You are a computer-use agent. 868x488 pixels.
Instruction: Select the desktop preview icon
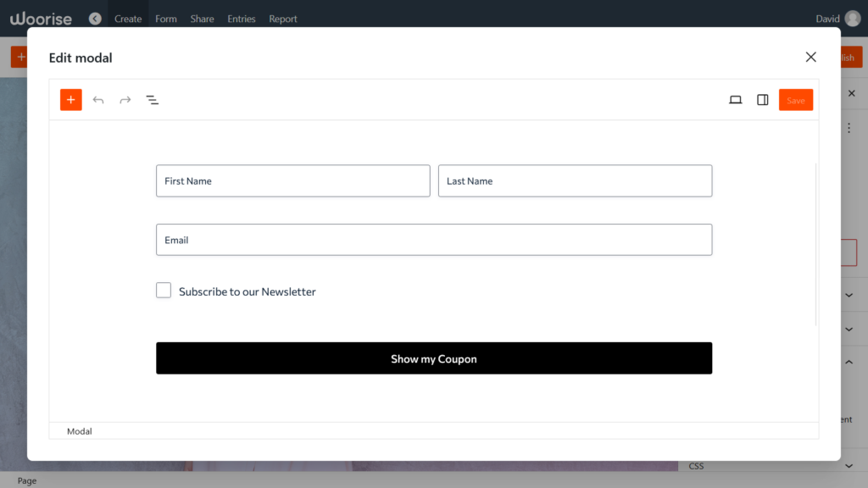[735, 99]
